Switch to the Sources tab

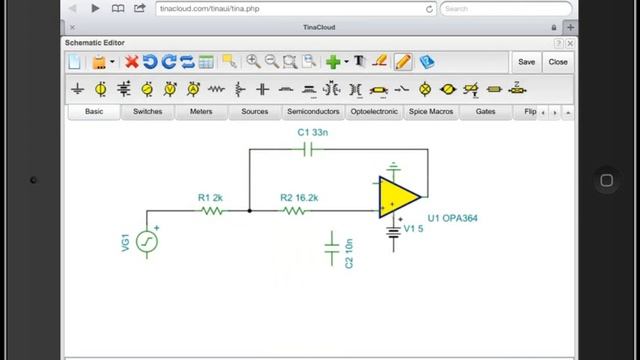(x=254, y=112)
